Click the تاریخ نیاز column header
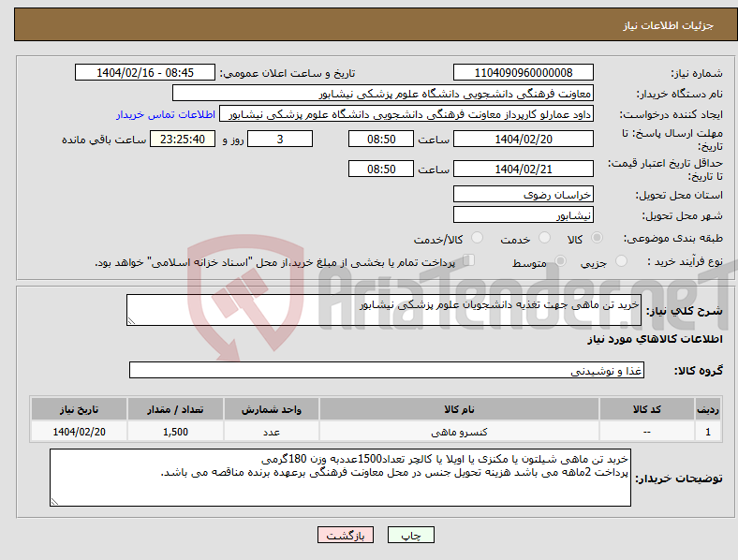 pyautogui.click(x=79, y=409)
